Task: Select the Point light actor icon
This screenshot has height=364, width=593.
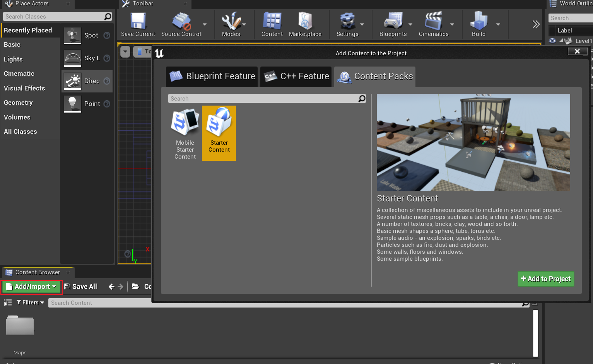Action: point(73,104)
